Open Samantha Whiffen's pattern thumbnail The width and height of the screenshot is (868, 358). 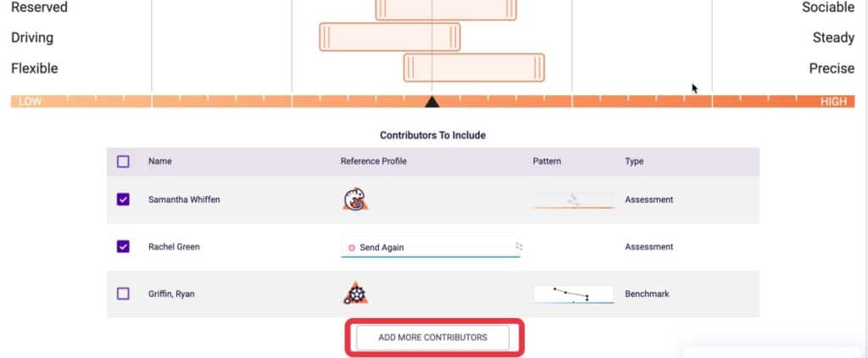[574, 200]
